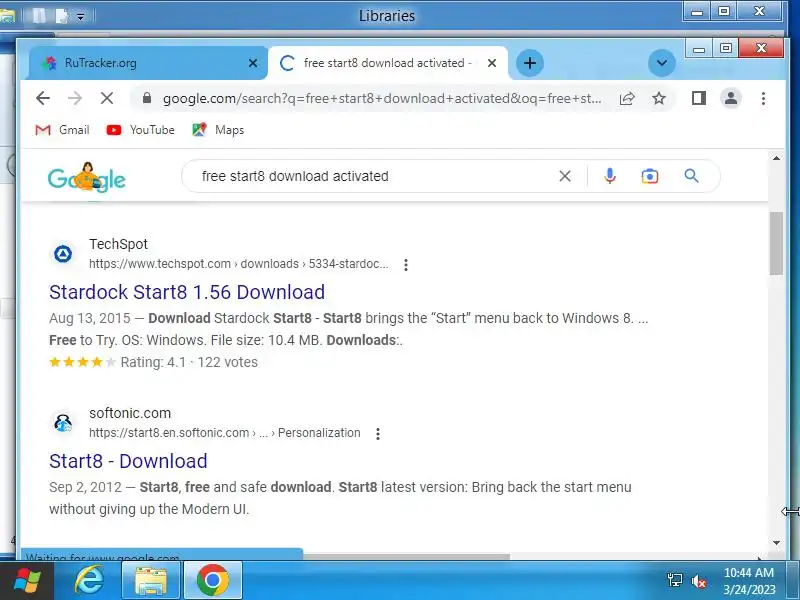Open the Chrome profile avatar
Screen dimensions: 800x600
pyautogui.click(x=731, y=98)
